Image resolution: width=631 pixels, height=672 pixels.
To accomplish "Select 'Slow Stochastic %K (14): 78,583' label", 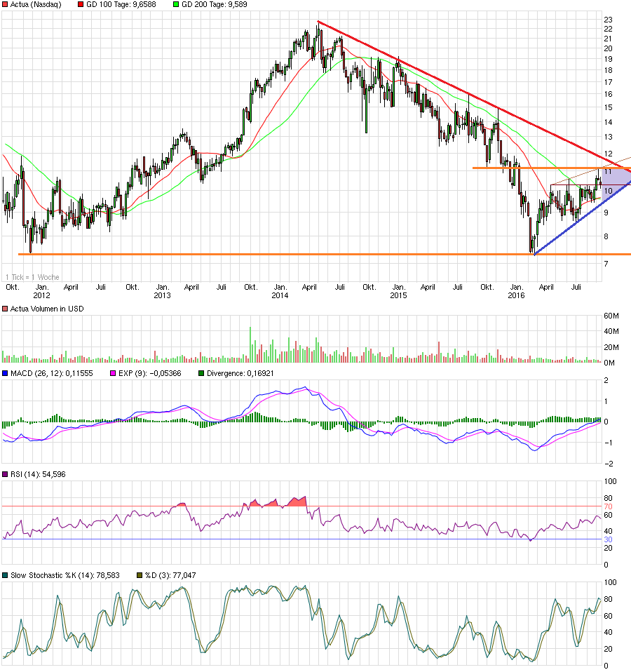I will (x=65, y=576).
